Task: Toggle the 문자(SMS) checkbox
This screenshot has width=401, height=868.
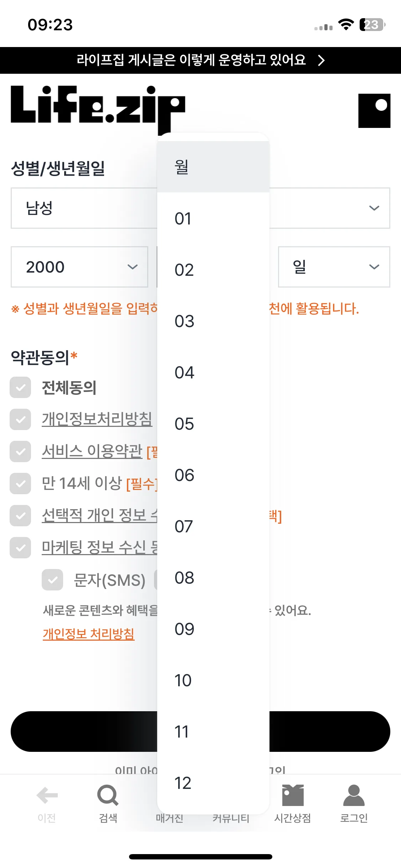Action: (x=52, y=580)
